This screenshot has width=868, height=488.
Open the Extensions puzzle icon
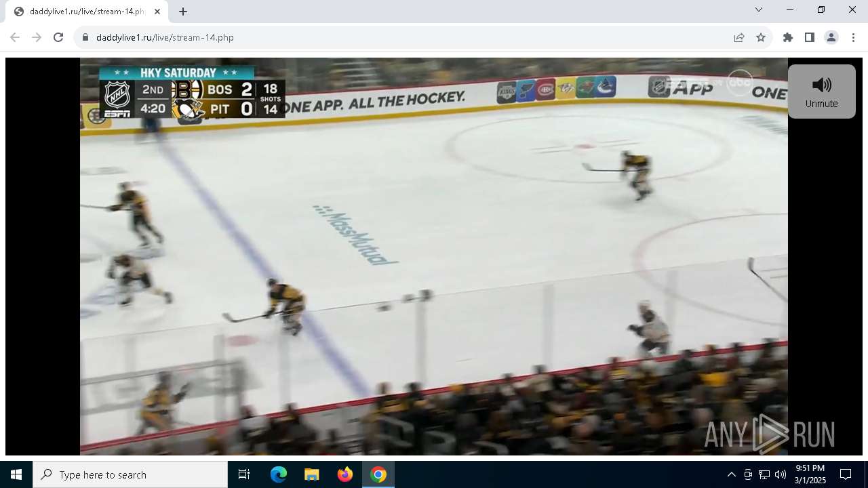pos(788,37)
